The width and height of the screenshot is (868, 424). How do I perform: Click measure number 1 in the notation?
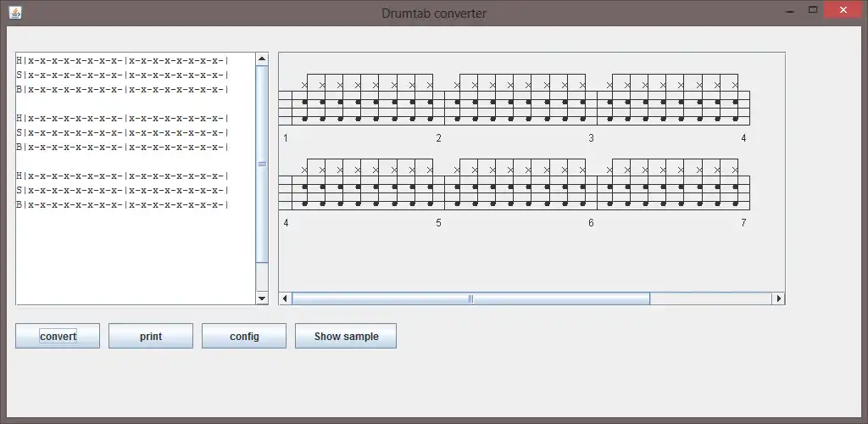286,138
